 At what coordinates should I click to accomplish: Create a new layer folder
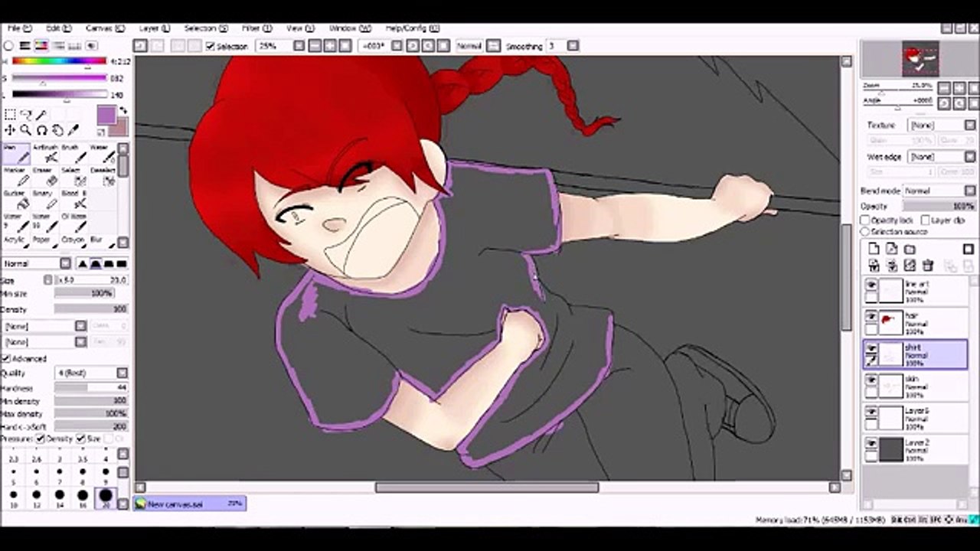coord(910,249)
